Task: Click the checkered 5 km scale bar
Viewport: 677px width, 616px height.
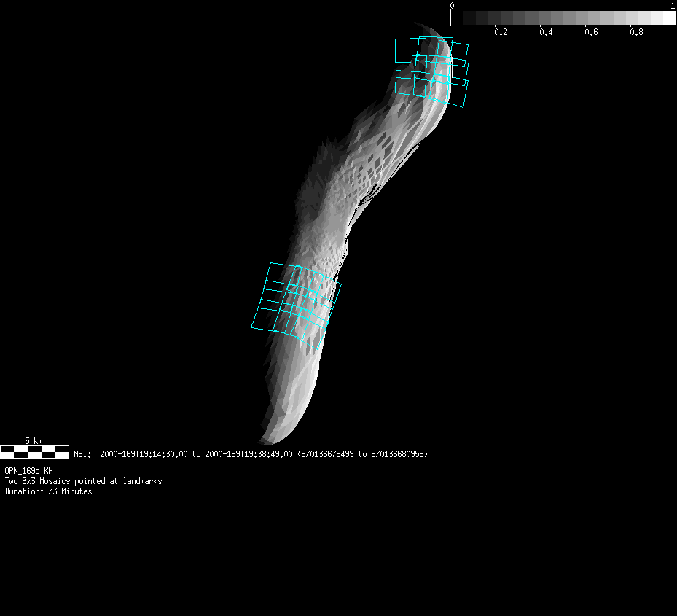Action: point(34,452)
